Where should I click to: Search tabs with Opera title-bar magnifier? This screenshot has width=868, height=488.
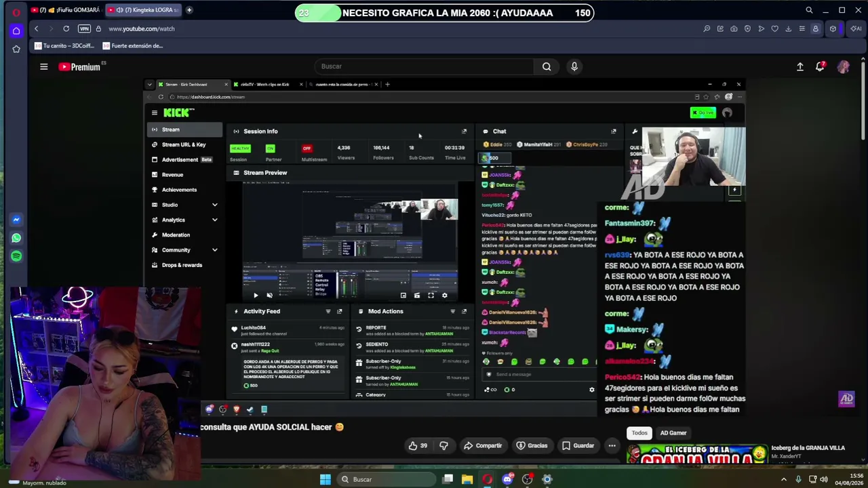809,10
